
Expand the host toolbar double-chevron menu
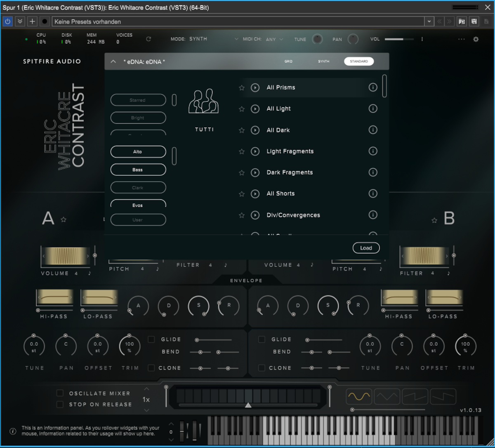pyautogui.click(x=20, y=21)
